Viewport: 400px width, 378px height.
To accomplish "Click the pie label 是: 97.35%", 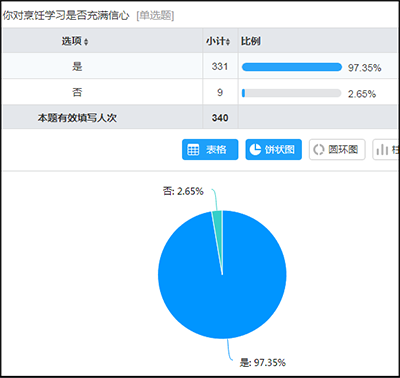I will 263,362.
